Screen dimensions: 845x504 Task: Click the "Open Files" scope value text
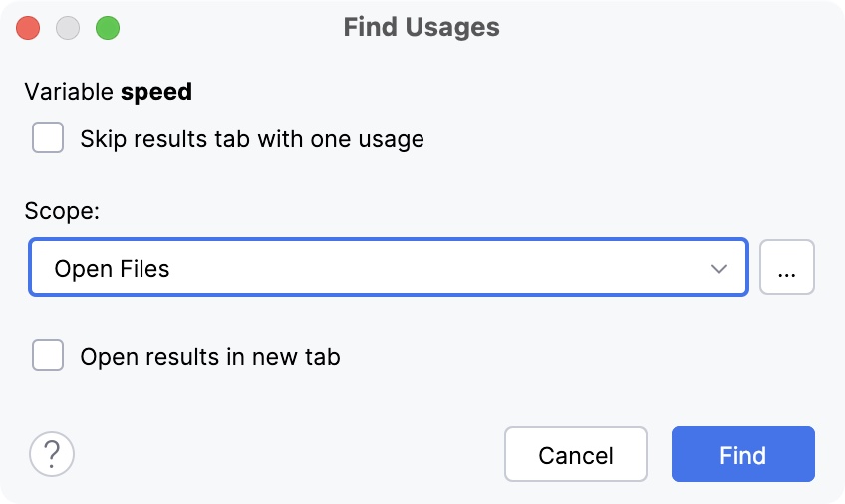(113, 269)
